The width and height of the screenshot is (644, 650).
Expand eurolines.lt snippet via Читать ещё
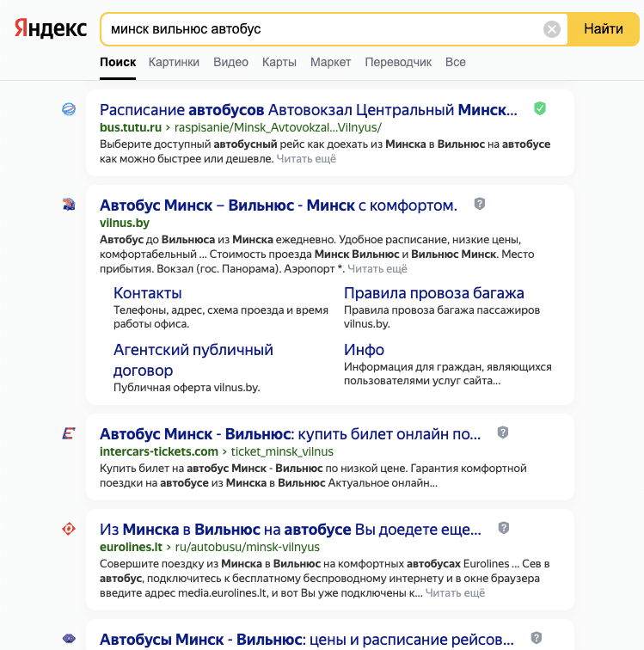click(x=455, y=593)
